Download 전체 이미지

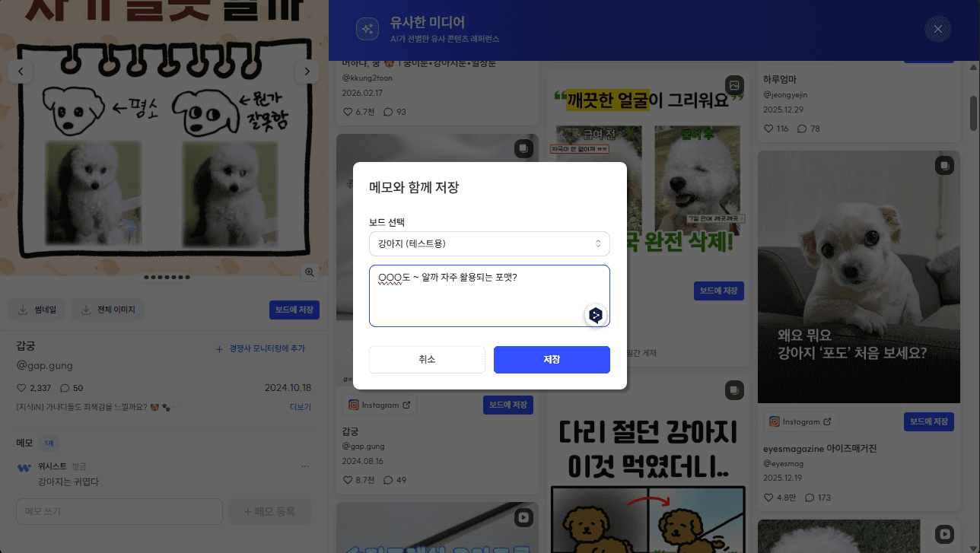(x=107, y=310)
